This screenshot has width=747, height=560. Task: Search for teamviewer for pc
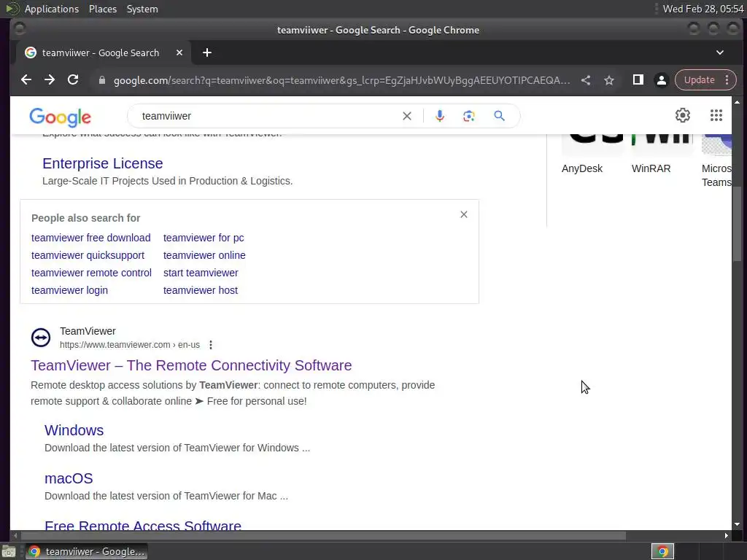204,238
